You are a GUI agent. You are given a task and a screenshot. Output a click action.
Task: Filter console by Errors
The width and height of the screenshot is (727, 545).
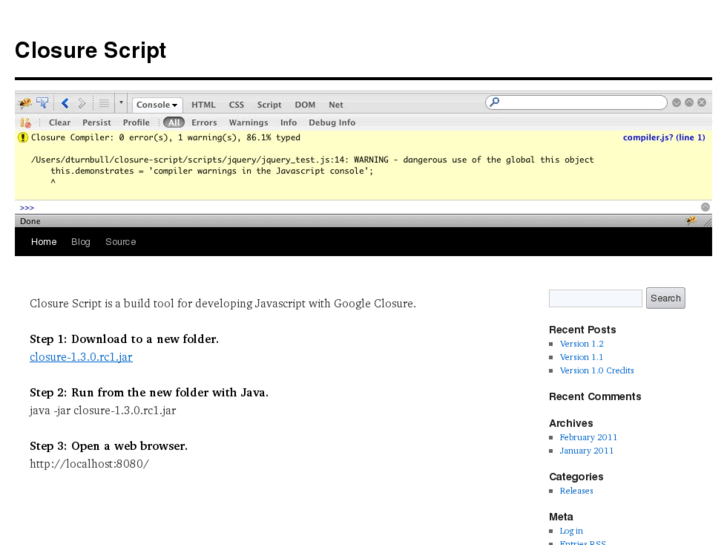[204, 122]
